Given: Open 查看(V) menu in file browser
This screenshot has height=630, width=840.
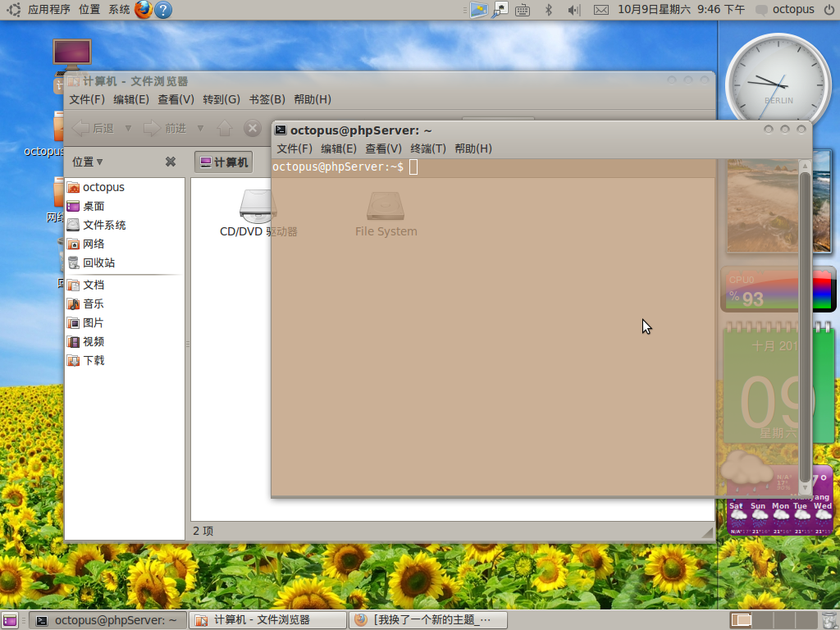Looking at the screenshot, I should 176,99.
